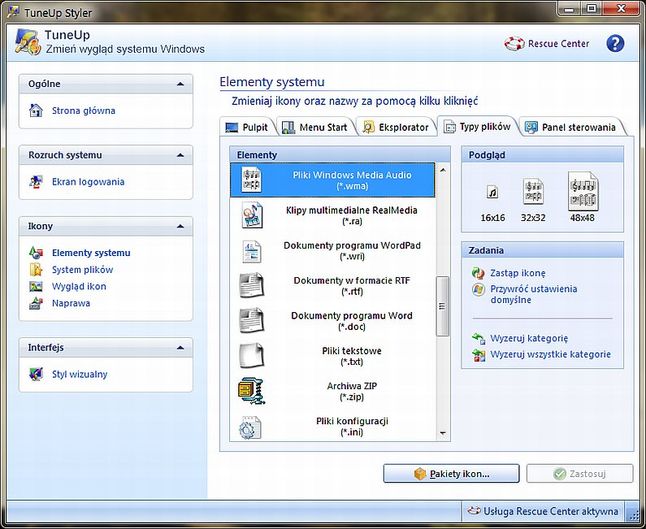Click the Naprawa repair icon
This screenshot has width=646, height=529.
click(36, 303)
